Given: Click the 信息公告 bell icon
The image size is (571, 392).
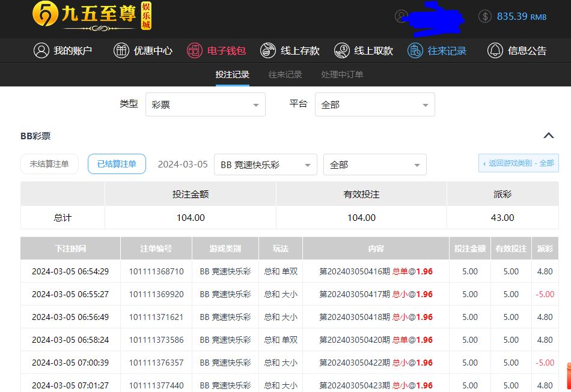Looking at the screenshot, I should (x=495, y=50).
